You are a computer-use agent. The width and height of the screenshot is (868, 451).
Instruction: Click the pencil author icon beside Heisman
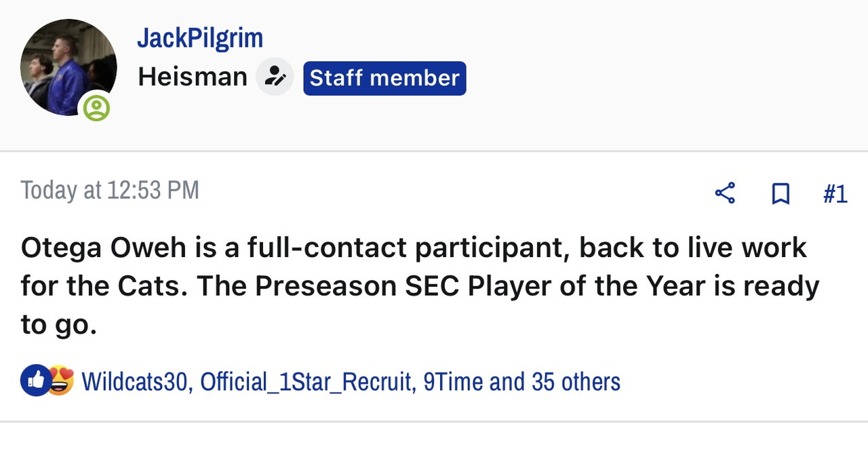275,77
